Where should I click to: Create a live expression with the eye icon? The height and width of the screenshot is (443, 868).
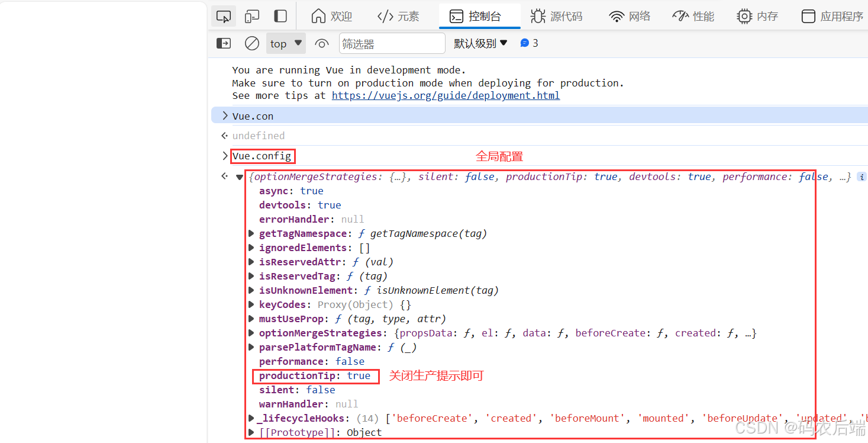coord(321,43)
